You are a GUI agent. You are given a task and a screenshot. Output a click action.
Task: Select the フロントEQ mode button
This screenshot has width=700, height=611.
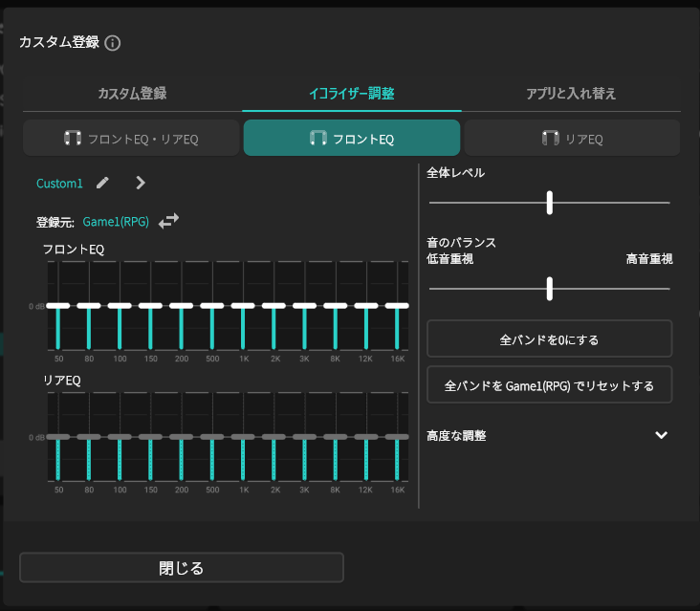click(352, 139)
